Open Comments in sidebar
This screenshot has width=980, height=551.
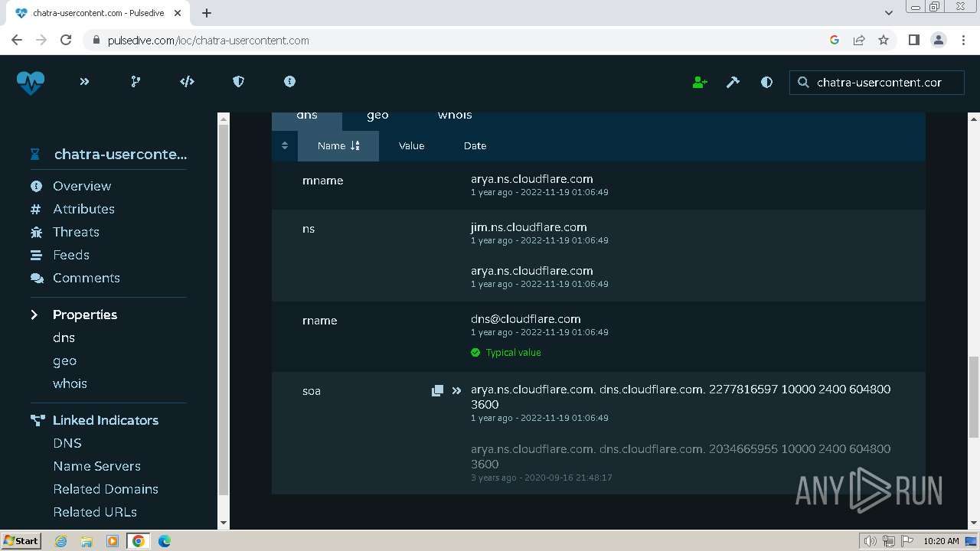click(87, 278)
